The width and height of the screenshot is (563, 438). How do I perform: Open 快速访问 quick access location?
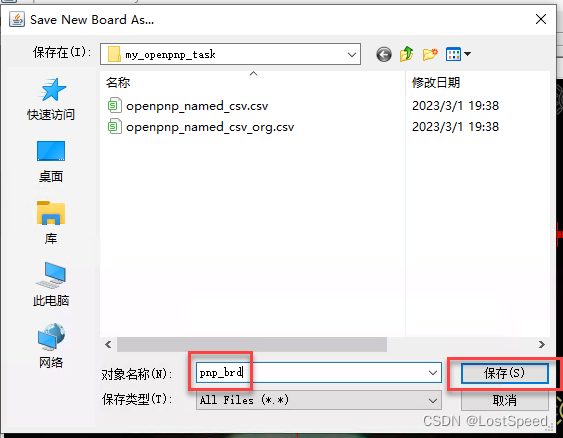click(51, 99)
